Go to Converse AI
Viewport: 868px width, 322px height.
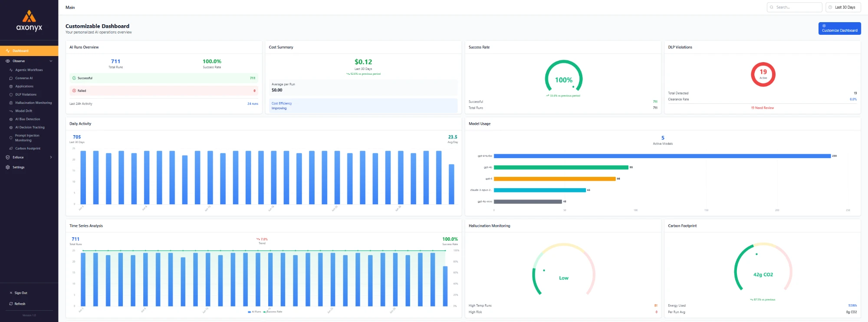coord(24,78)
